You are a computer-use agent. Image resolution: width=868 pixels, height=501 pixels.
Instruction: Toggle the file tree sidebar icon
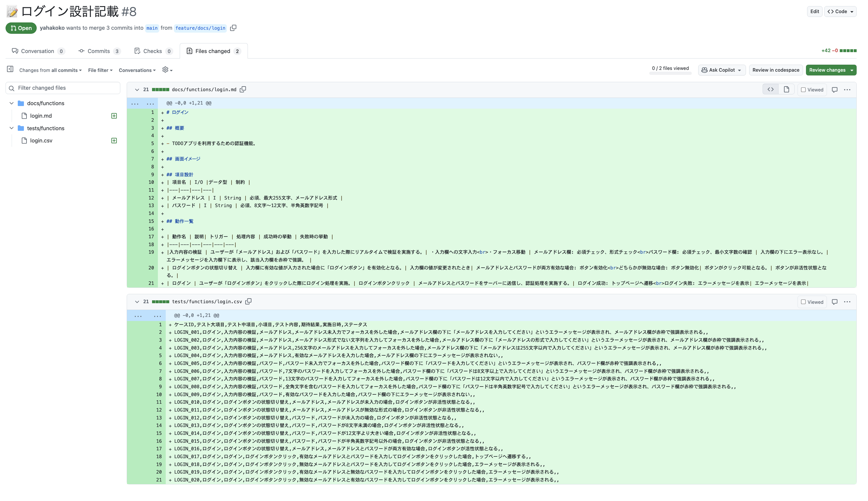coord(10,69)
